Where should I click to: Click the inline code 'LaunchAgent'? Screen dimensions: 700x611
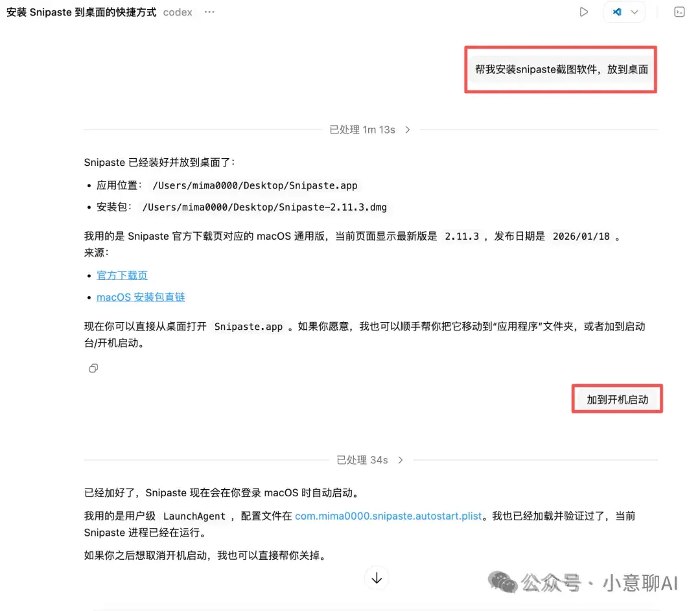[x=194, y=516]
